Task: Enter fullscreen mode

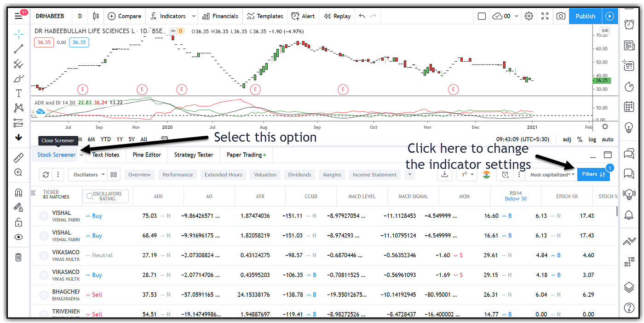Action: click(545, 16)
